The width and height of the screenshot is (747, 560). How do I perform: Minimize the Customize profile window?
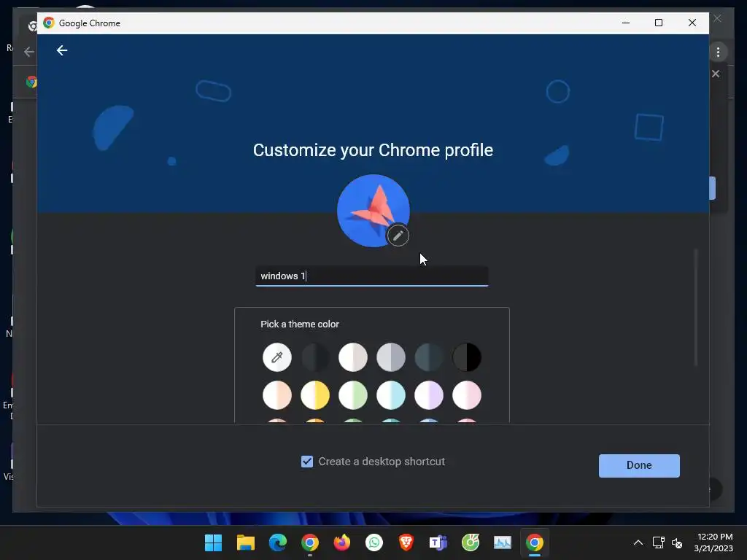[x=626, y=23]
